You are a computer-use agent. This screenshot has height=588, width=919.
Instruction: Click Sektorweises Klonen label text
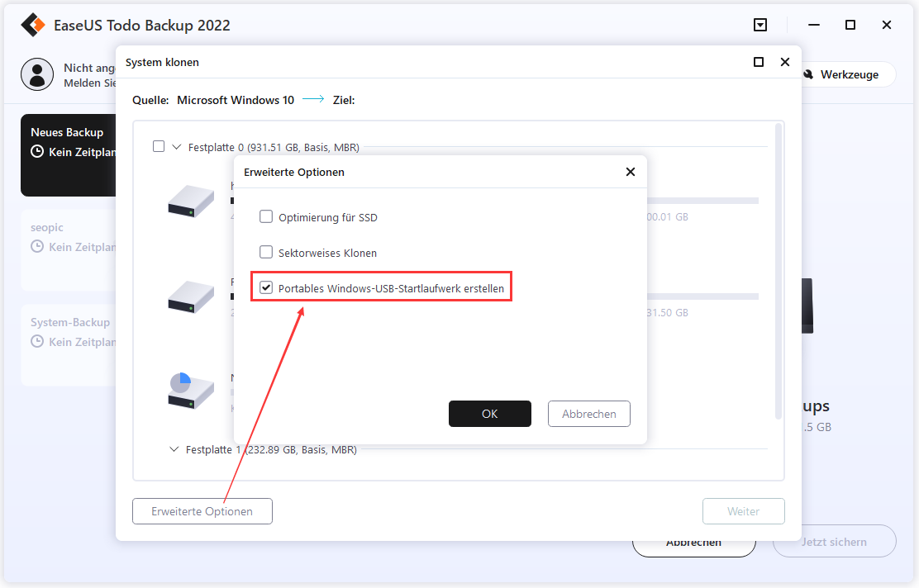coord(327,253)
